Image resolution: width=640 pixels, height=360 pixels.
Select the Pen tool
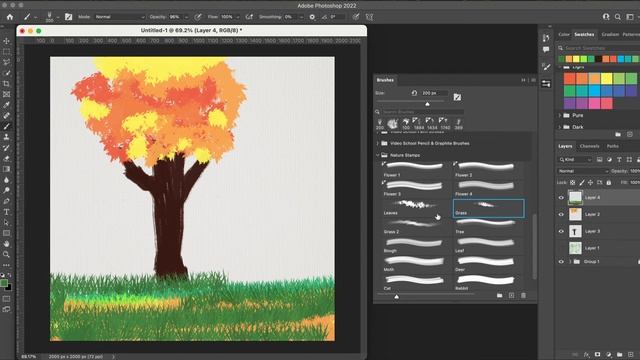(x=6, y=201)
